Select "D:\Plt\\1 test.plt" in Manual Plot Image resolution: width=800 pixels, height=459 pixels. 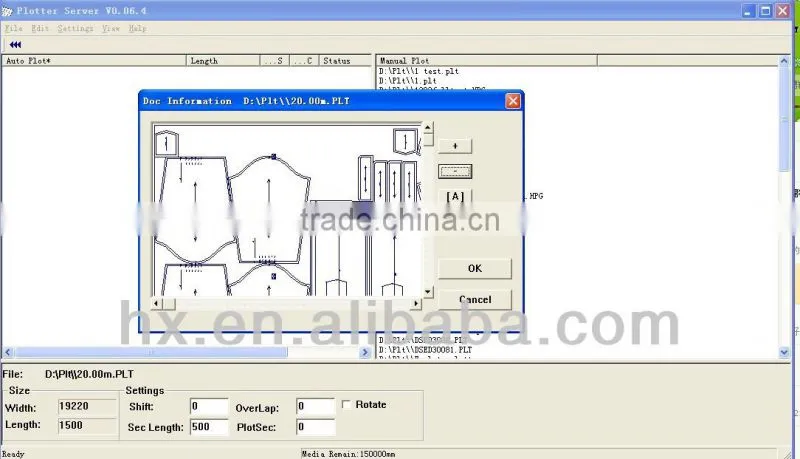[x=419, y=71]
